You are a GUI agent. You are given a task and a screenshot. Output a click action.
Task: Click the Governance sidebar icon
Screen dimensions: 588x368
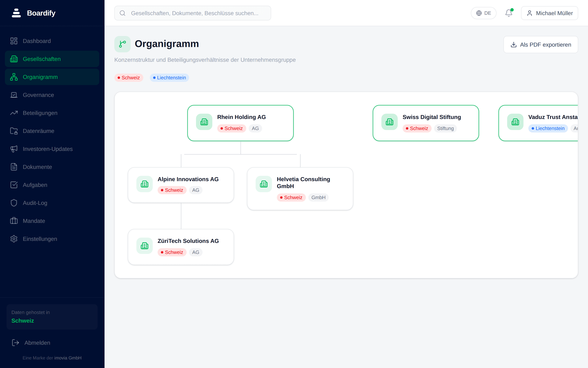point(14,95)
